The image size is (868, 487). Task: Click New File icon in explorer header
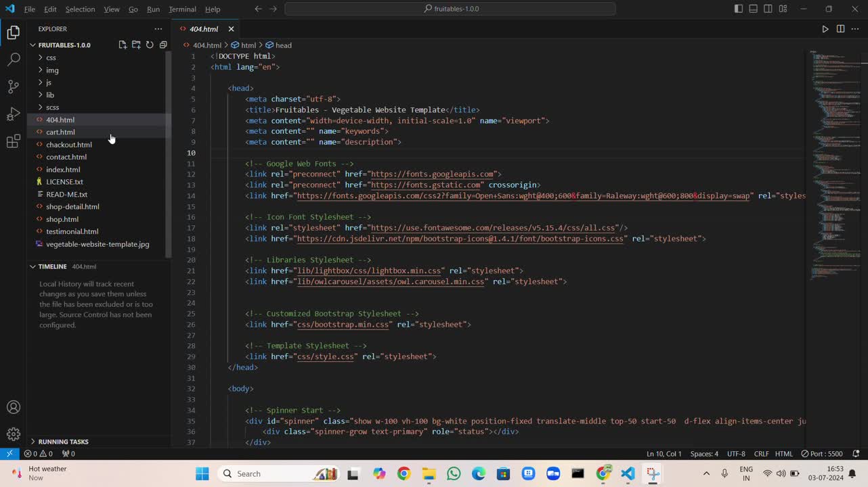pyautogui.click(x=123, y=45)
